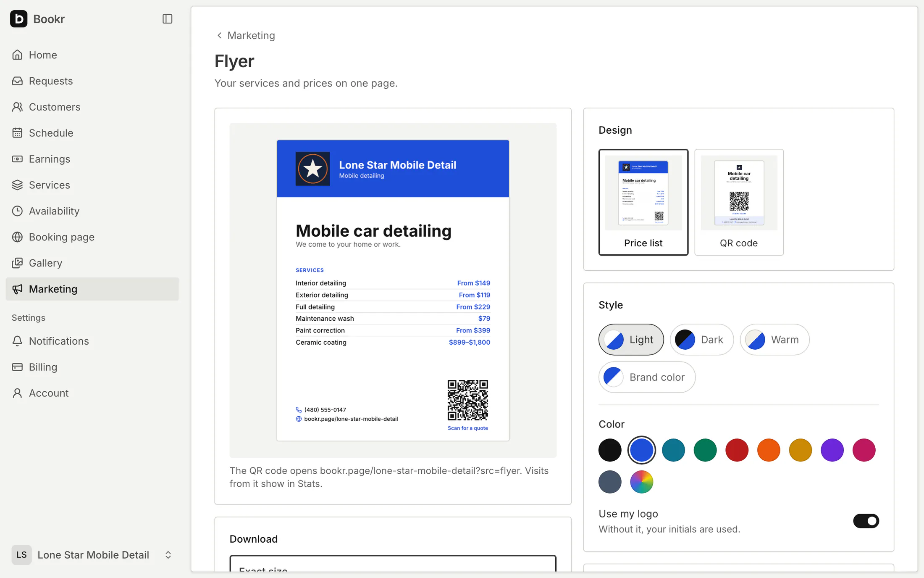Viewport: 924px width, 578px height.
Task: Pick the green color swatch
Action: [x=705, y=450]
